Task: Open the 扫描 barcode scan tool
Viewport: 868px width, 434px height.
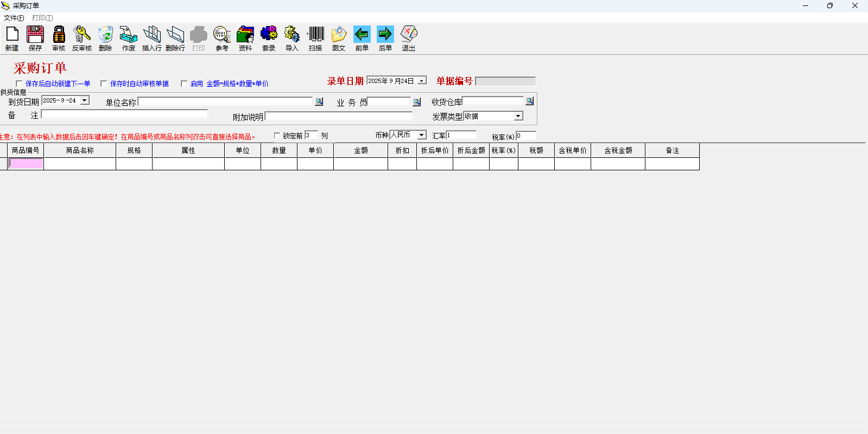Action: tap(315, 38)
